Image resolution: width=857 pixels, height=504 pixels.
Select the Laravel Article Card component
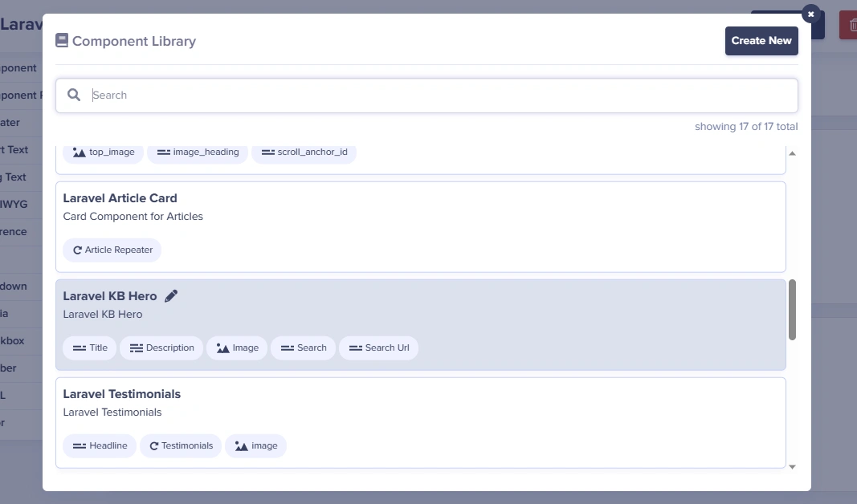click(420, 227)
